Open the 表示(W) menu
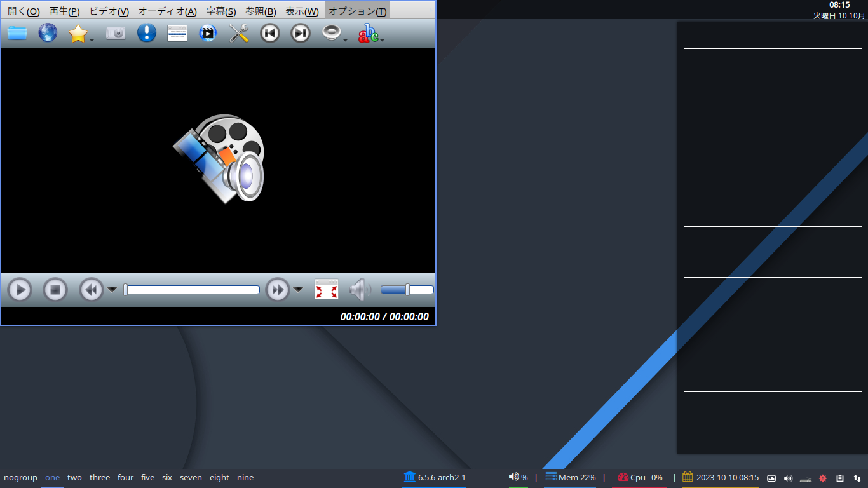 (302, 11)
